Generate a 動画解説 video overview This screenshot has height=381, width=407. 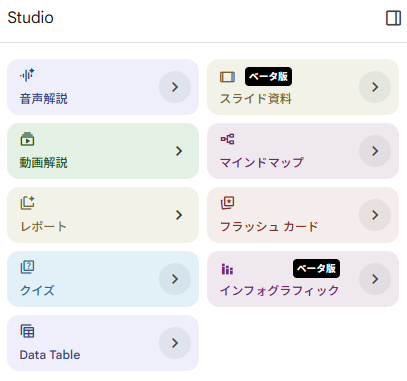coord(103,151)
